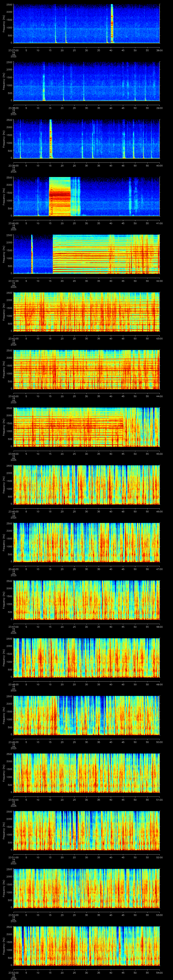Select the spectrogram panel starting at 23:38:00

(87, 81)
